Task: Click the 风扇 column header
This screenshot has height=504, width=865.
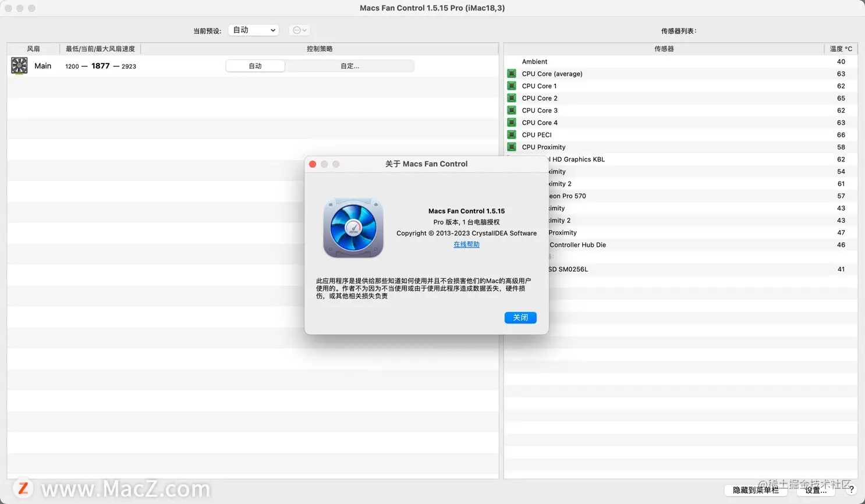Action: (33, 49)
